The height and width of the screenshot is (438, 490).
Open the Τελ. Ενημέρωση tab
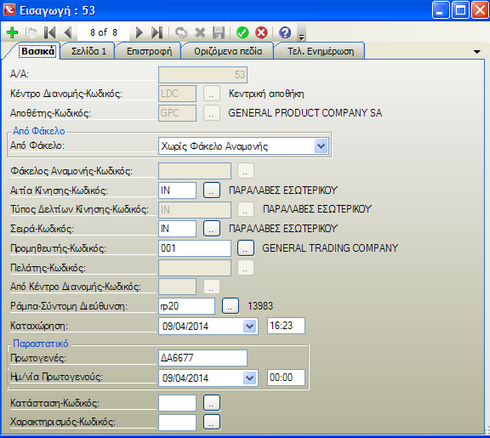(321, 51)
